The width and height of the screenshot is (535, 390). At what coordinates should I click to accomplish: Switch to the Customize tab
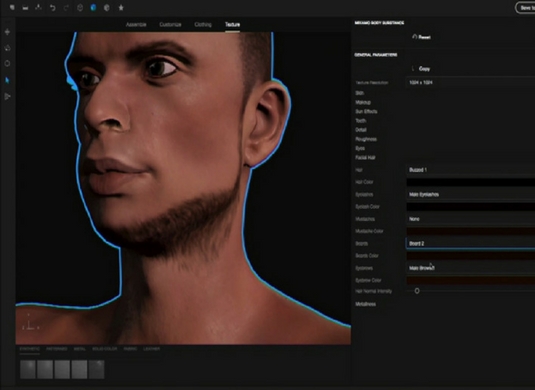(x=170, y=25)
